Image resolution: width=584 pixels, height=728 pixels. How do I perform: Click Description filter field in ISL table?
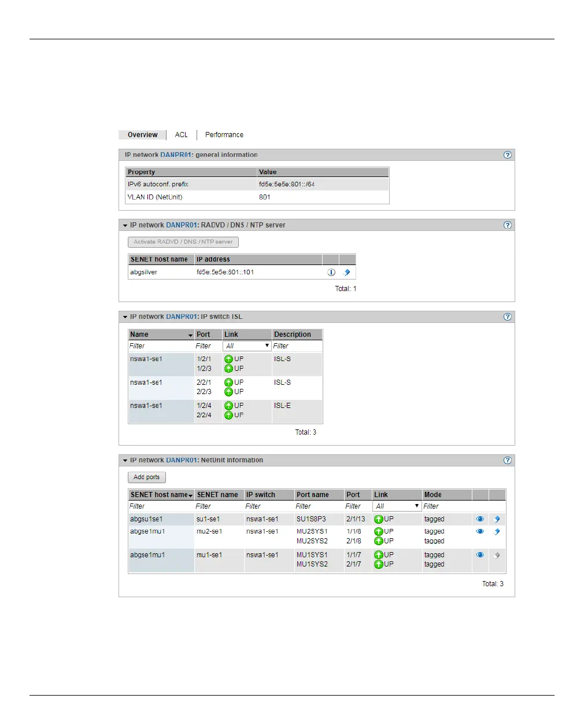point(297,346)
